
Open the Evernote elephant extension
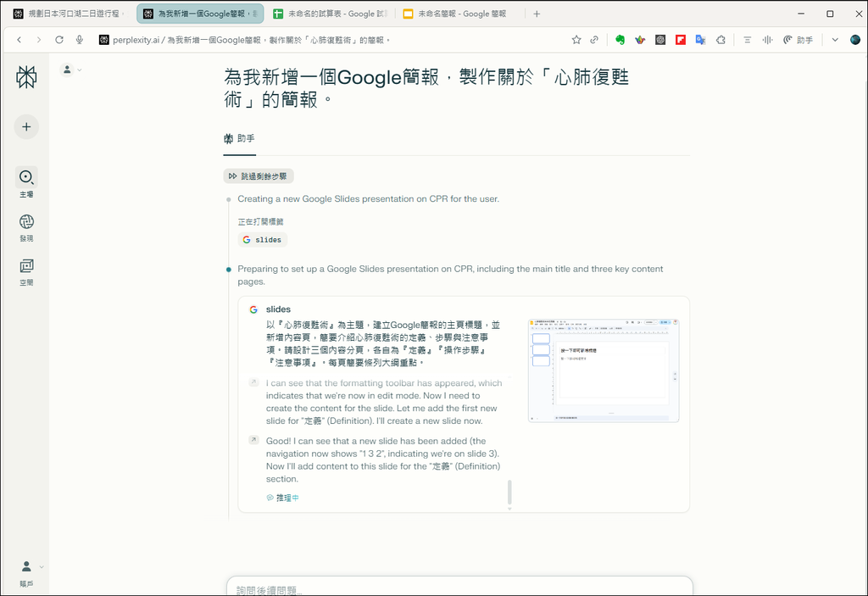tap(620, 40)
